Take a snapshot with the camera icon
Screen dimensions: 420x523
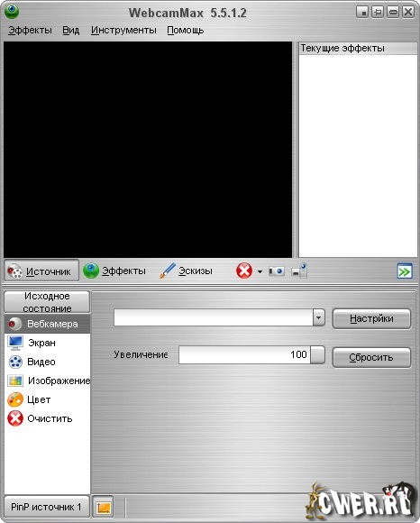277,271
